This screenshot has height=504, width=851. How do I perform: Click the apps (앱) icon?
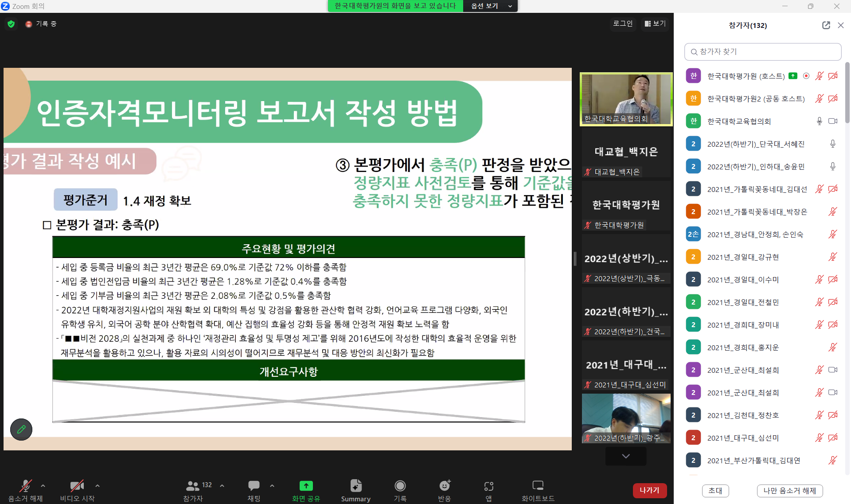pos(488,490)
